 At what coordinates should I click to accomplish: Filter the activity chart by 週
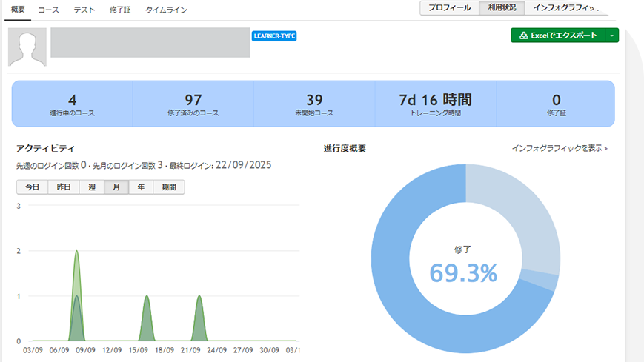point(92,187)
